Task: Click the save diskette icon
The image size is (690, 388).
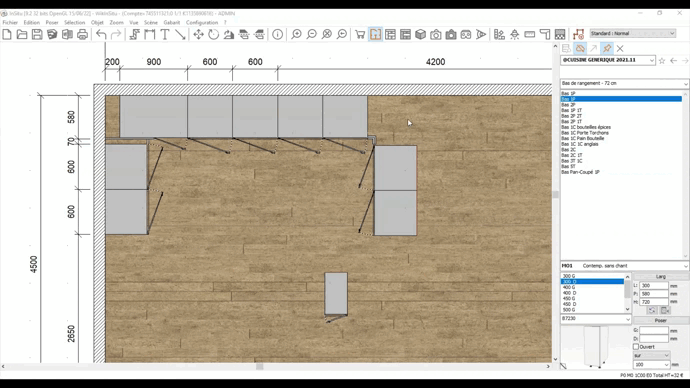Action: pos(37,34)
